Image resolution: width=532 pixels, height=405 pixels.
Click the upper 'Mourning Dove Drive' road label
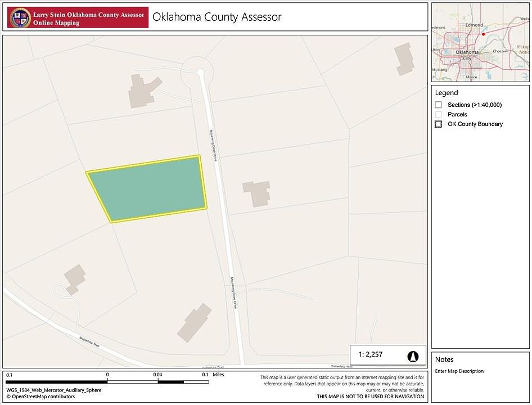213,145
